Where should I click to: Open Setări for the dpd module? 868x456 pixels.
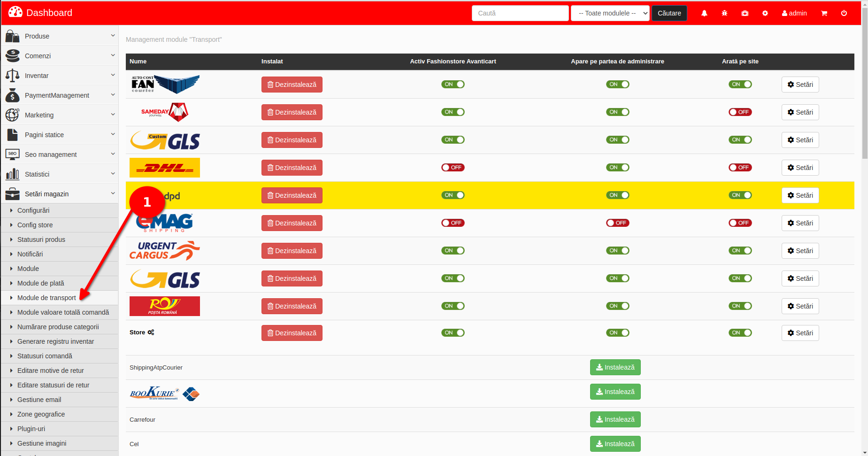(x=800, y=195)
